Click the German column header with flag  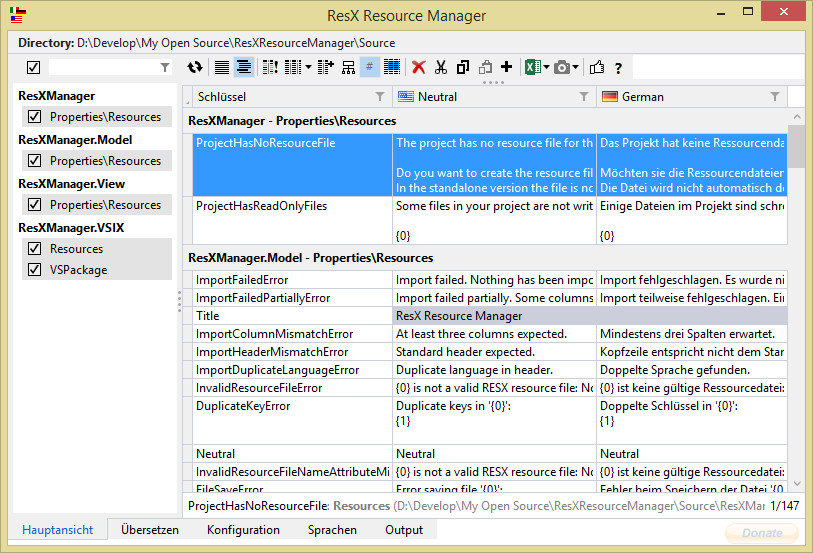coord(692,96)
